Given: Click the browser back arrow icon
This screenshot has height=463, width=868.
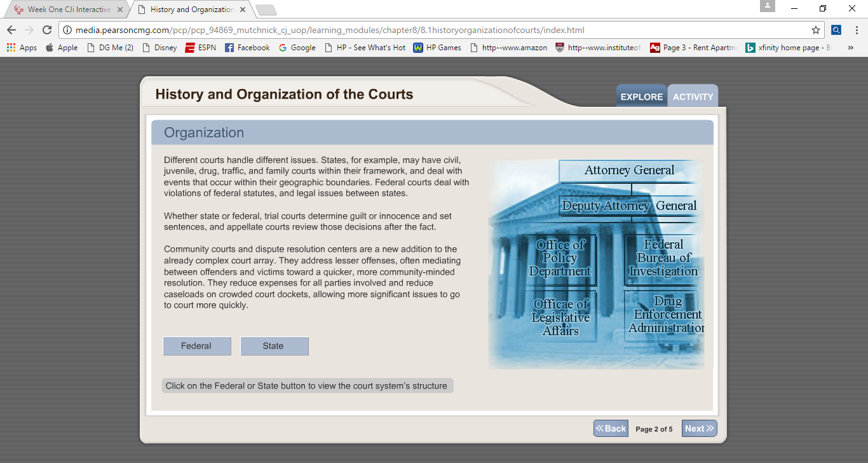Looking at the screenshot, I should click(x=11, y=30).
